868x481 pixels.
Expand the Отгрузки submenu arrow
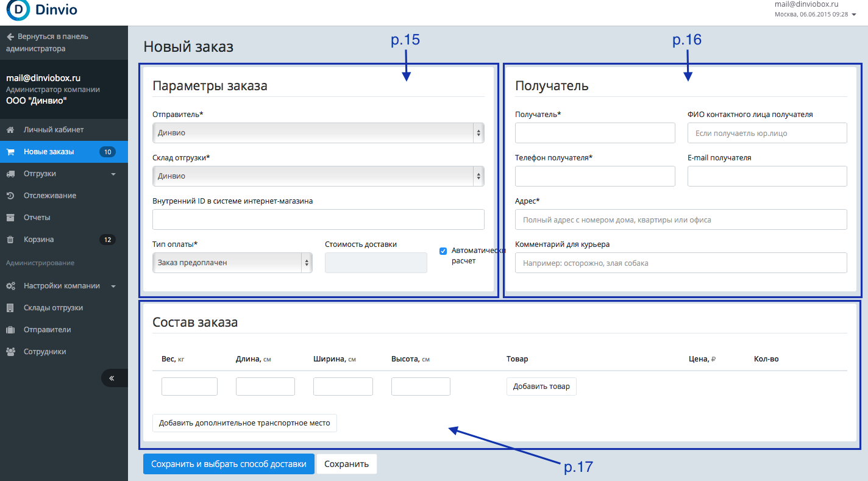(113, 174)
